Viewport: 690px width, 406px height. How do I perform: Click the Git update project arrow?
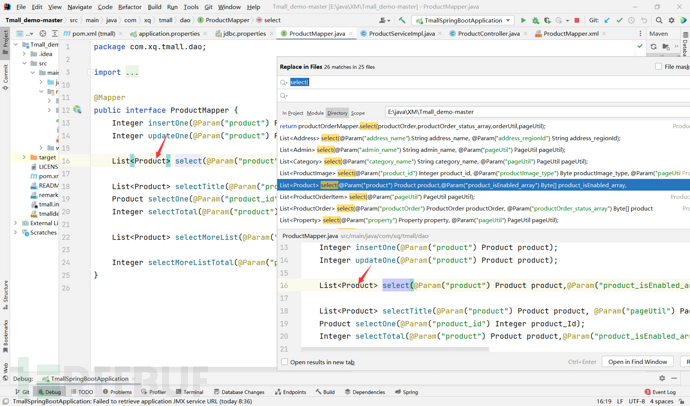(607, 20)
